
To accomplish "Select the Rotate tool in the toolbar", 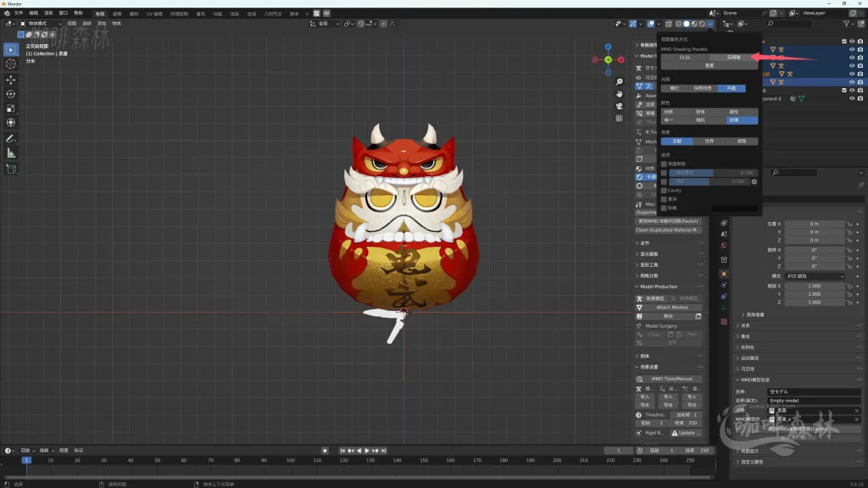I will click(x=11, y=94).
